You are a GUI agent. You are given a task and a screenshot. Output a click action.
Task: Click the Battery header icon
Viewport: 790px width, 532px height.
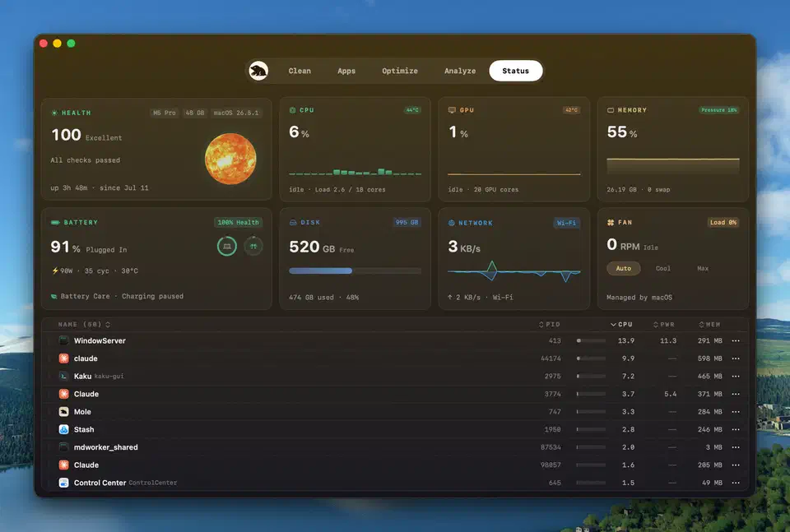click(x=55, y=222)
